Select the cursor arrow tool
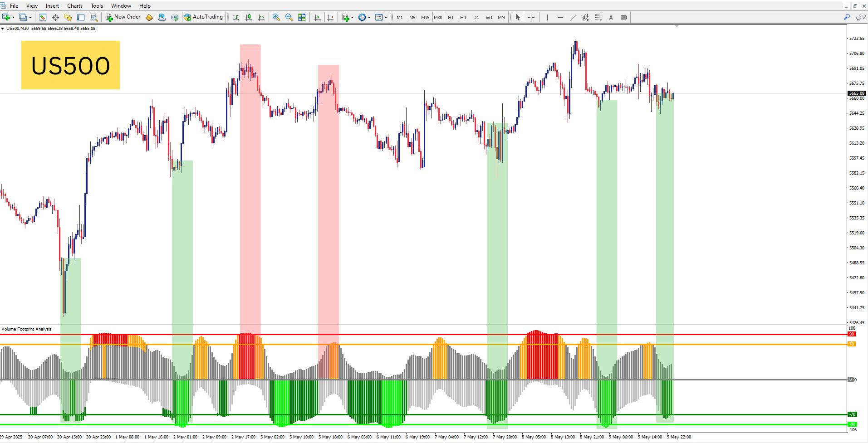 click(x=518, y=17)
